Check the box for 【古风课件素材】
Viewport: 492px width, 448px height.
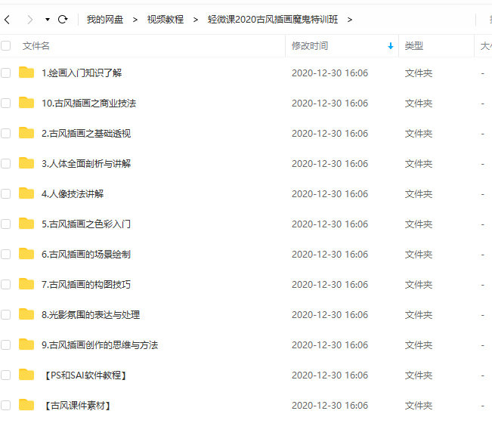(x=5, y=406)
